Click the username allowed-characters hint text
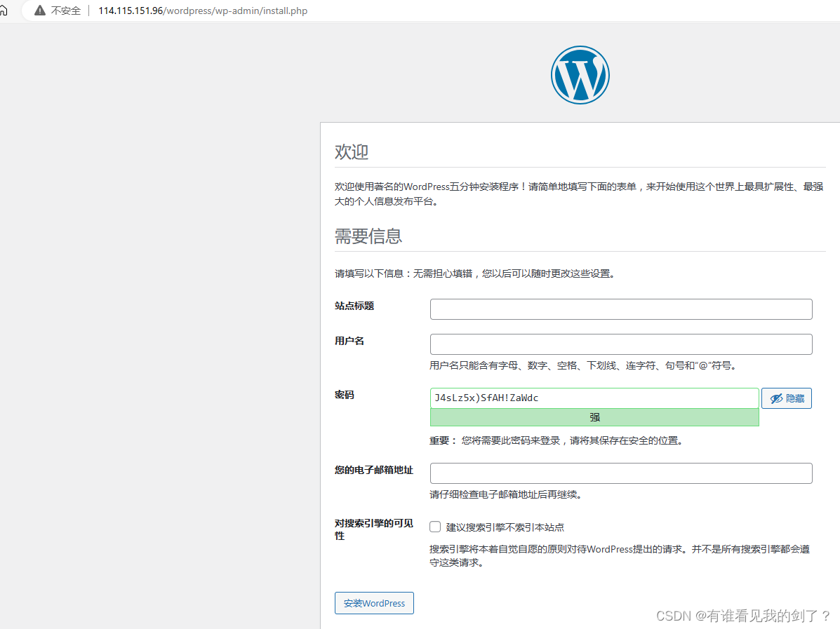840x629 pixels. (584, 365)
